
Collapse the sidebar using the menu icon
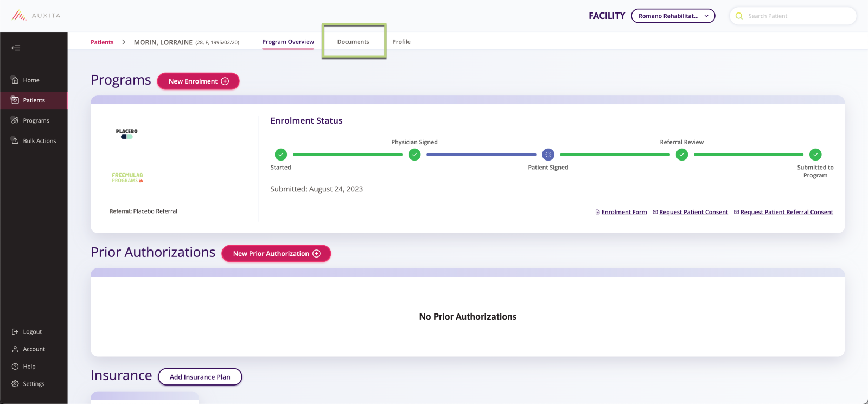(16, 48)
